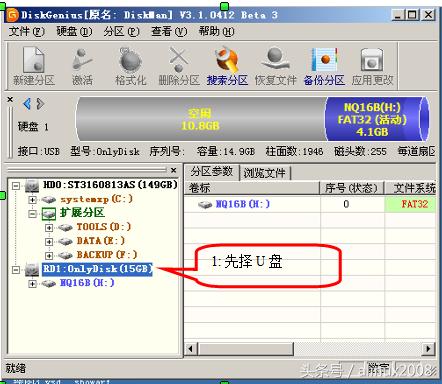Select DATA (E:) in the tree
The height and width of the screenshot is (384, 442).
[x=101, y=241]
